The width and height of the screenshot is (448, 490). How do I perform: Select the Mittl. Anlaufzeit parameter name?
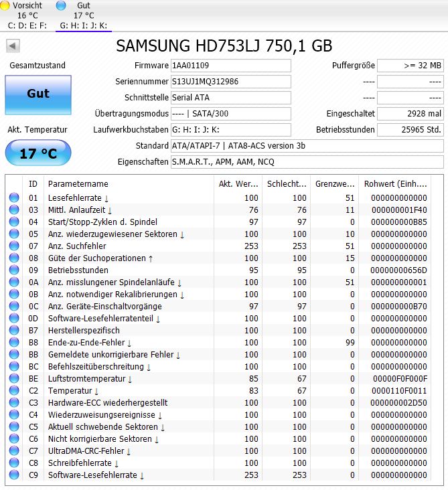point(80,210)
